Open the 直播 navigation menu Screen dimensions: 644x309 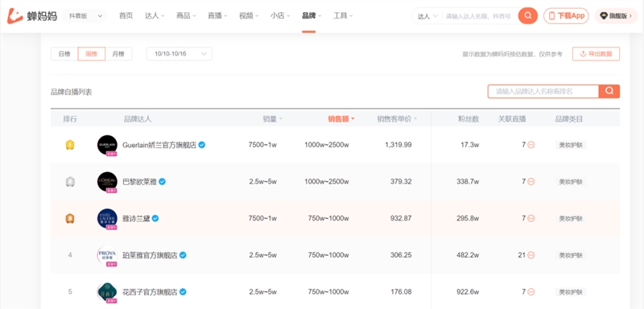tap(217, 16)
